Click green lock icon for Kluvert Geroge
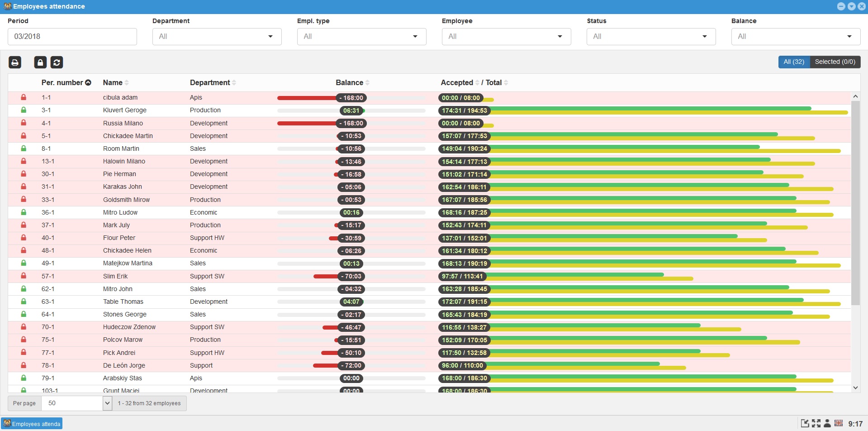 tap(24, 110)
